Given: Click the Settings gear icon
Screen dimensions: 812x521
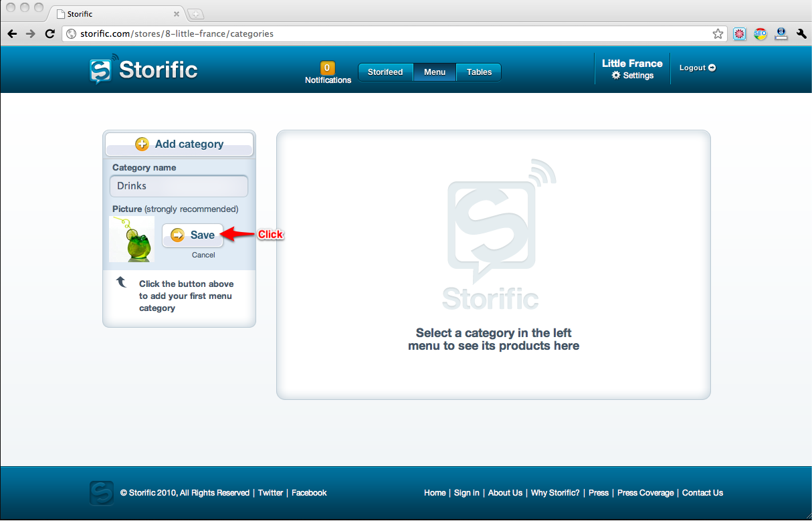Looking at the screenshot, I should coord(616,76).
